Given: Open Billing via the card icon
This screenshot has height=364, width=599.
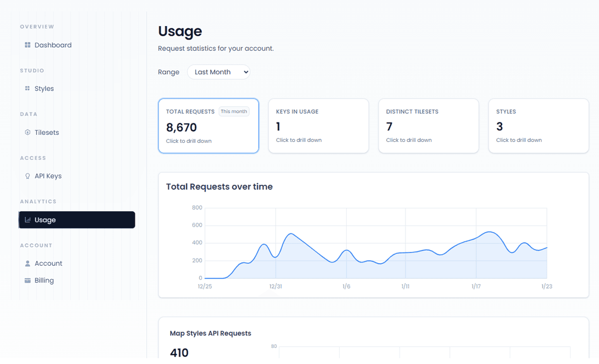Looking at the screenshot, I should click(x=27, y=280).
